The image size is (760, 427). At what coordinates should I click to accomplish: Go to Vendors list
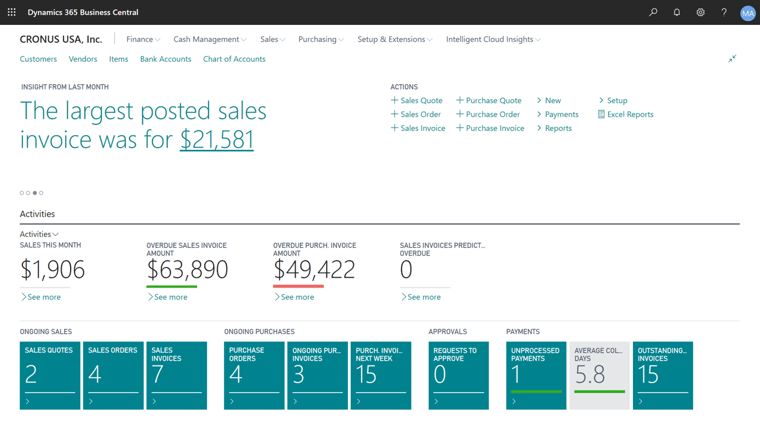coord(83,59)
